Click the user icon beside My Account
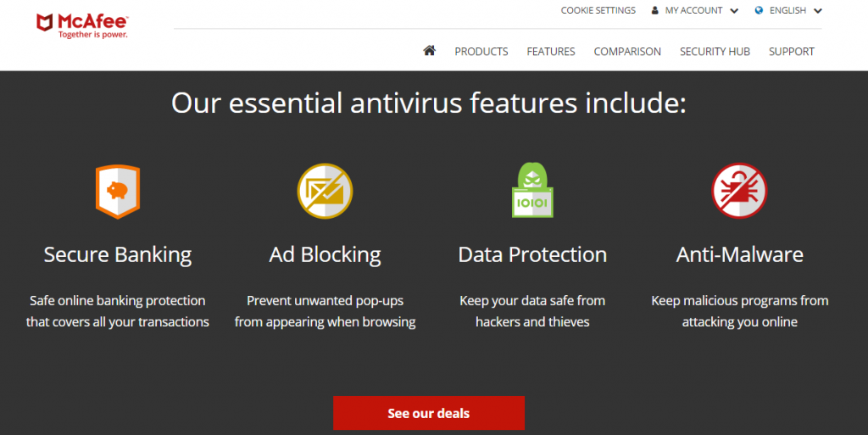The width and height of the screenshot is (868, 435). [x=655, y=10]
